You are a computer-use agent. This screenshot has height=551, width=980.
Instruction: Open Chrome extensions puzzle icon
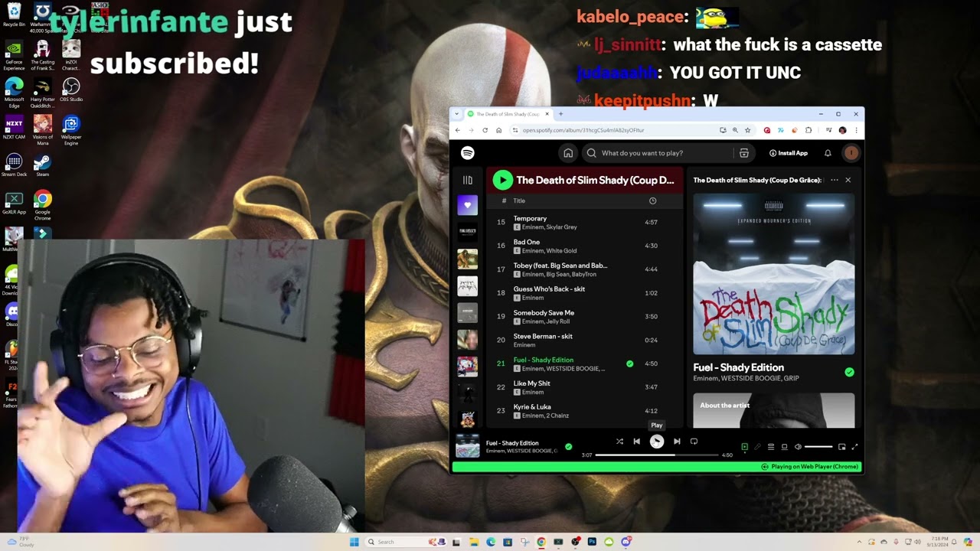(x=808, y=130)
